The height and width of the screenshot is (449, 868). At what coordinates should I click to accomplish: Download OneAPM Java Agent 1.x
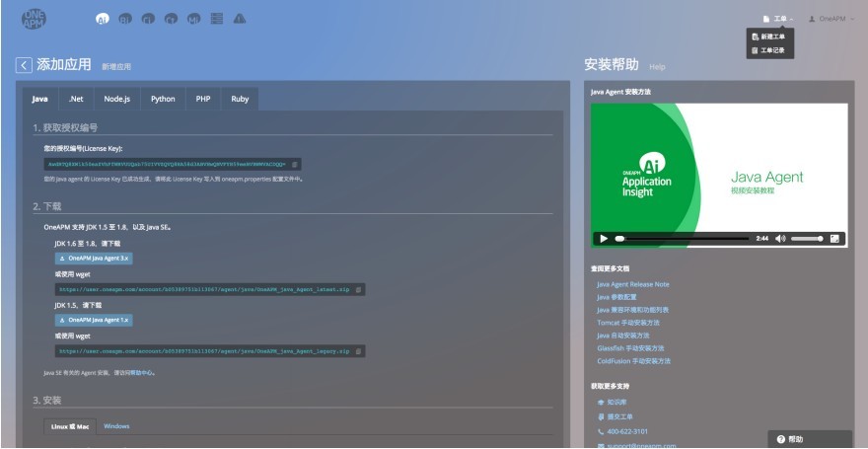[94, 320]
